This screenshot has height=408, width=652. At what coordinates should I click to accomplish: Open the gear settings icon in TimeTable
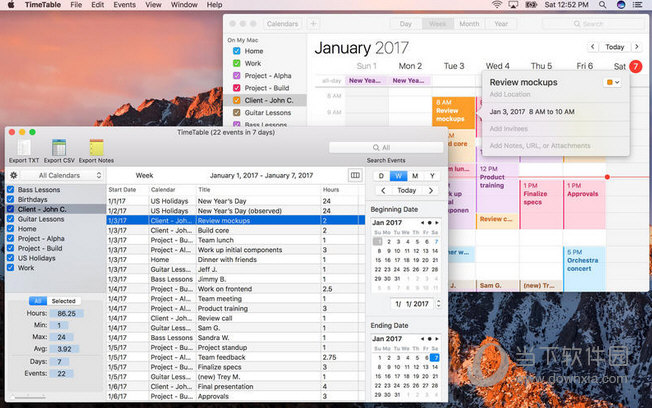pyautogui.click(x=13, y=176)
